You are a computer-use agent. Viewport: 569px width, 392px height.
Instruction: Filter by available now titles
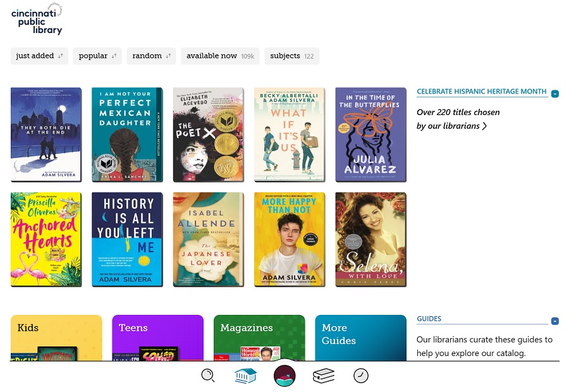(x=220, y=56)
